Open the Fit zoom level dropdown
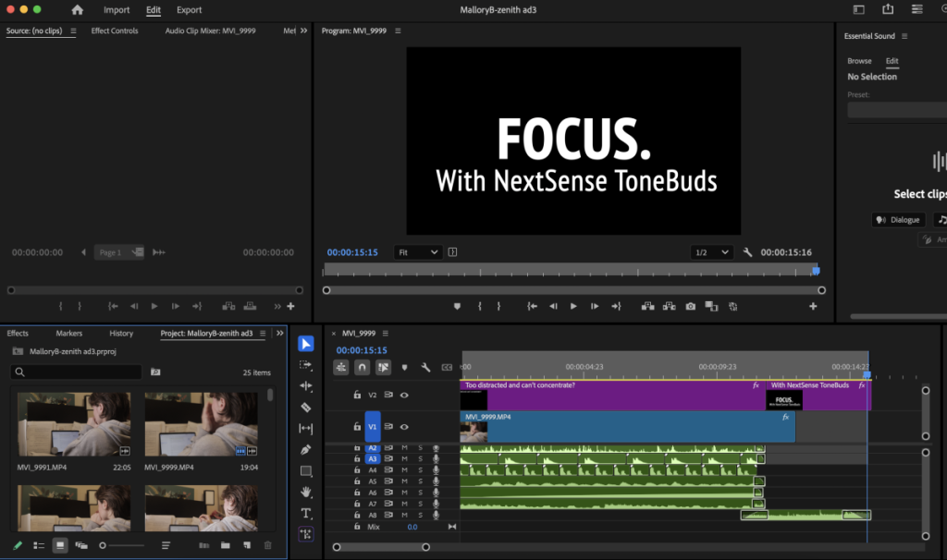This screenshot has width=947, height=560. (x=417, y=252)
